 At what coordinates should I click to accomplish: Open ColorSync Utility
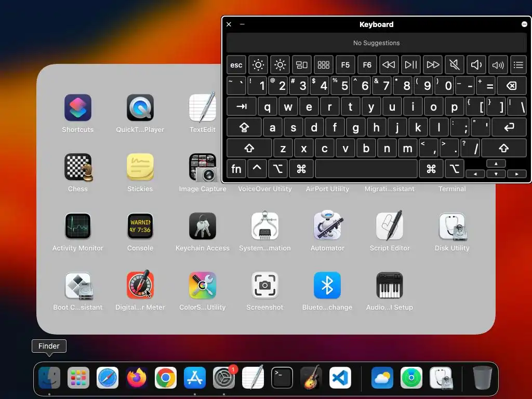[x=203, y=285]
